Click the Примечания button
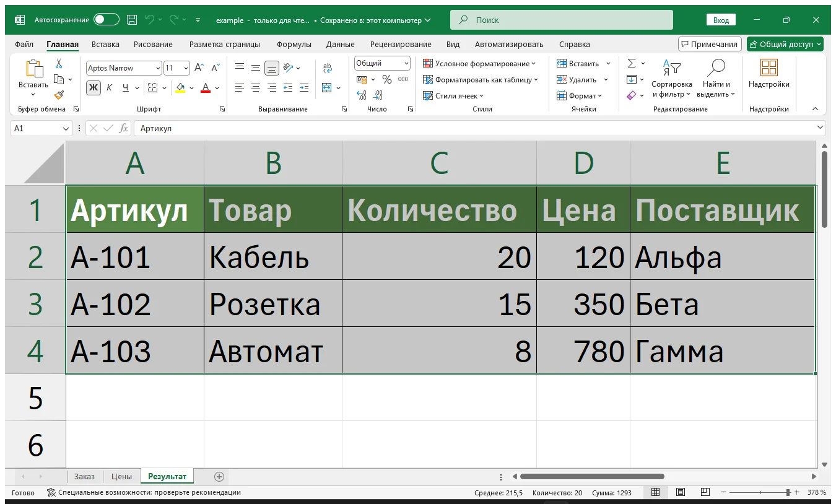 point(710,44)
